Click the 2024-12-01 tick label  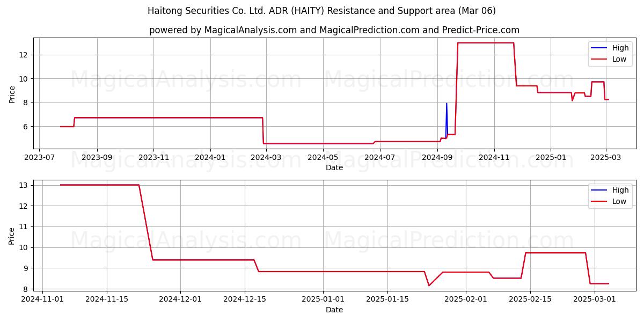pyautogui.click(x=180, y=300)
